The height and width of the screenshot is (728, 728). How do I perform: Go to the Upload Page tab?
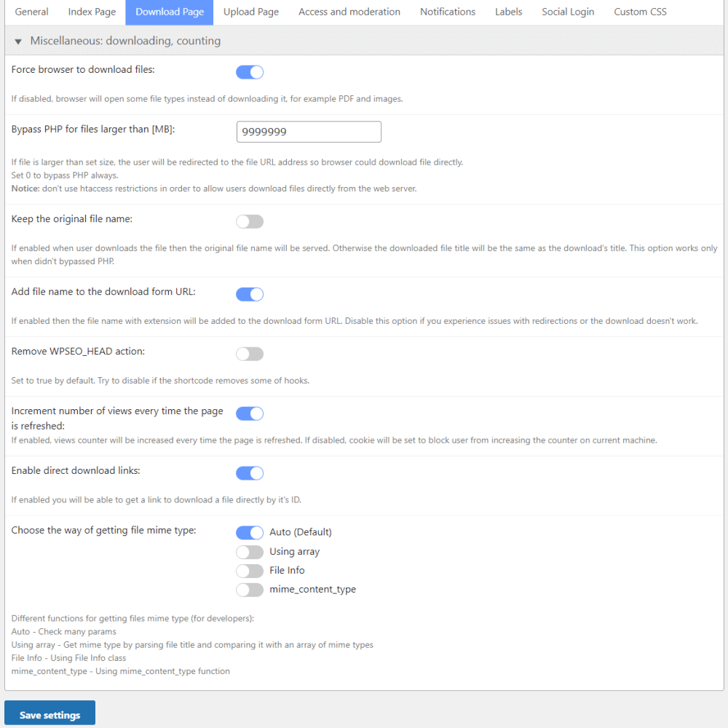(x=250, y=12)
